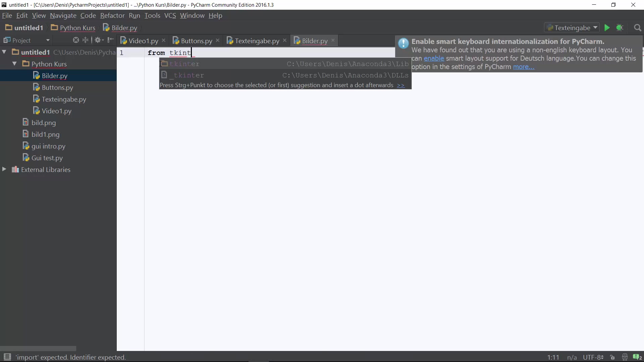This screenshot has width=644, height=362.
Task: Open the code inspection Hector icon
Action: 625,357
